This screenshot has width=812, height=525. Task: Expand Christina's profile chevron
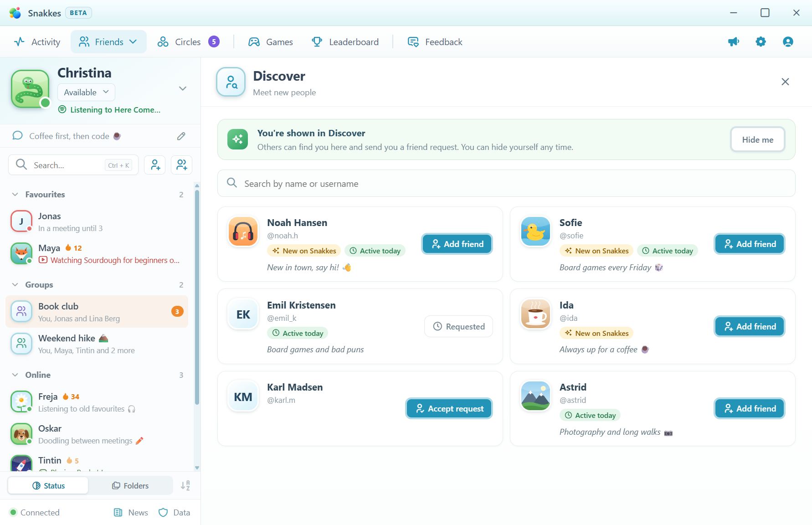(183, 88)
